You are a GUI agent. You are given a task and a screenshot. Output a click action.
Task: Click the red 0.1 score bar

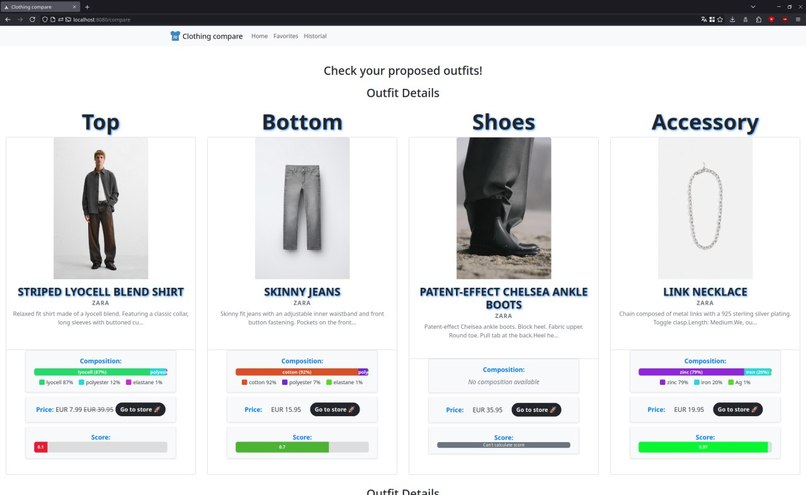pos(41,447)
